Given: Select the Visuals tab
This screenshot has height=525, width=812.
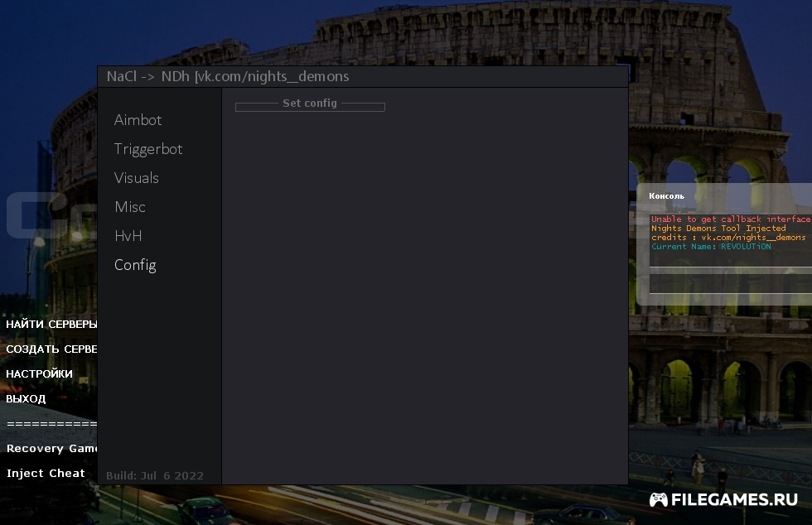Looking at the screenshot, I should point(136,177).
